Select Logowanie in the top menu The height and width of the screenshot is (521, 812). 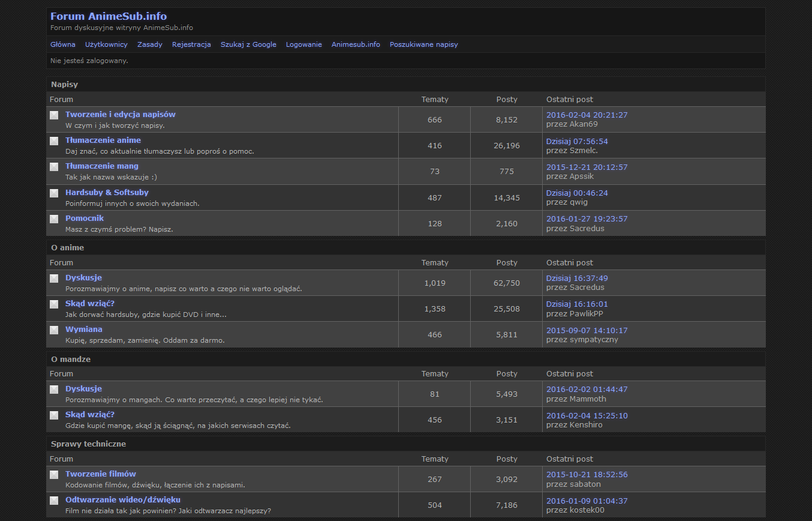pyautogui.click(x=303, y=44)
